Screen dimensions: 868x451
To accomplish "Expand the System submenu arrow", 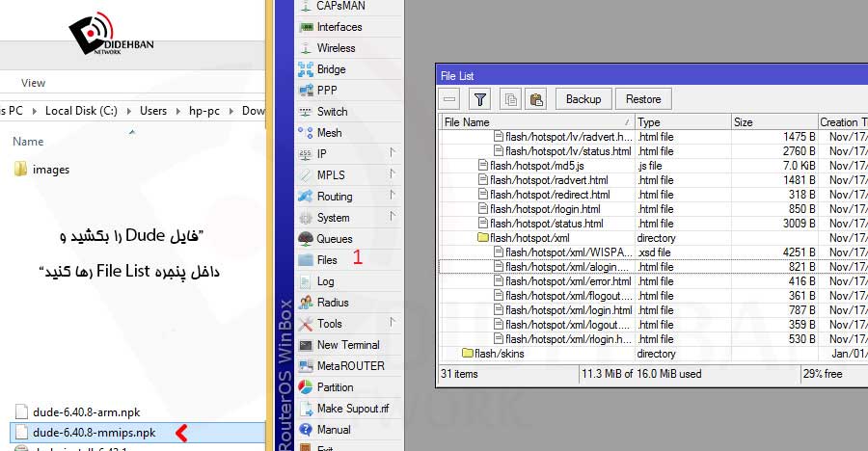I will pos(392,216).
